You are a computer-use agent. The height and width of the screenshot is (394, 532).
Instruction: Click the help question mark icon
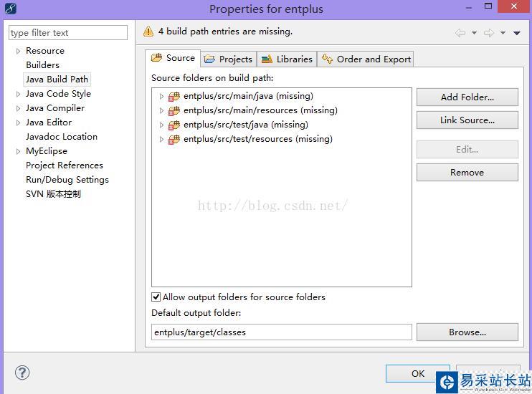click(22, 373)
